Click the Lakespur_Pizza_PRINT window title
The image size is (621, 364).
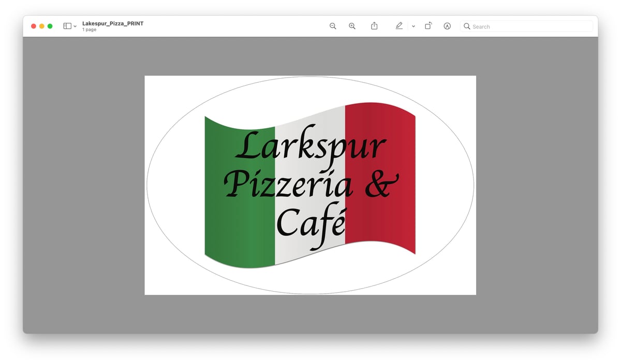tap(113, 23)
